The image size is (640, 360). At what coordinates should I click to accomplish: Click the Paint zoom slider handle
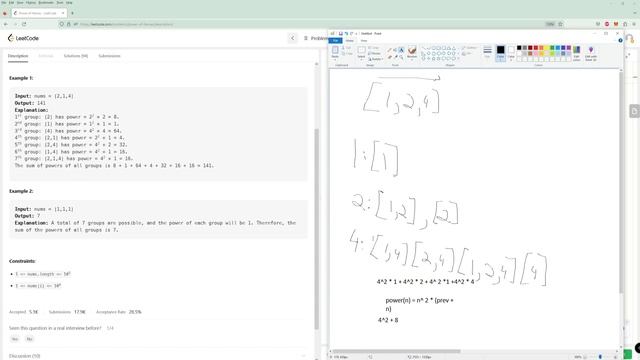pos(600,357)
